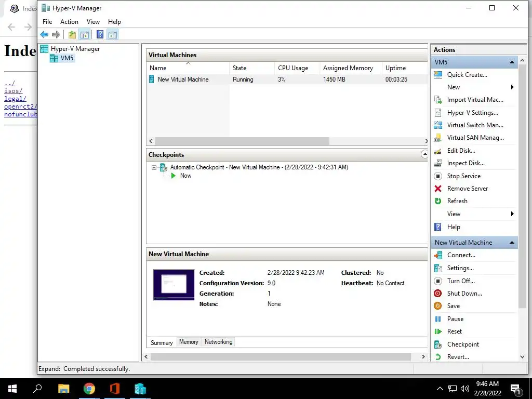Toggle Show/Hide Console Tree toolbar icon
This screenshot has height=399, width=532.
[x=85, y=34]
